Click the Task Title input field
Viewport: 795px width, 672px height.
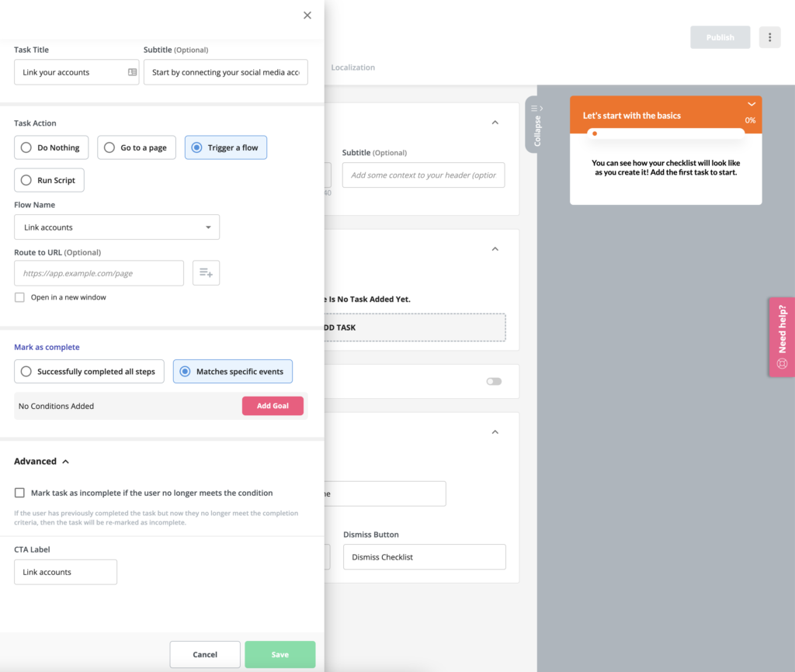[x=77, y=72]
